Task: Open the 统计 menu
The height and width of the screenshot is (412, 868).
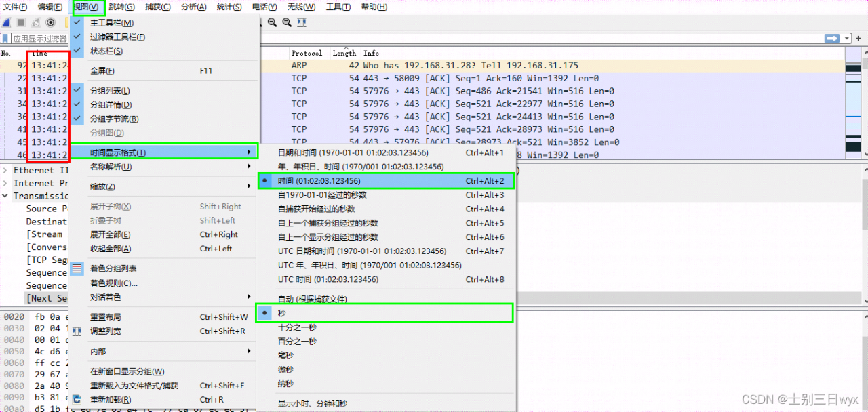Action: tap(229, 7)
